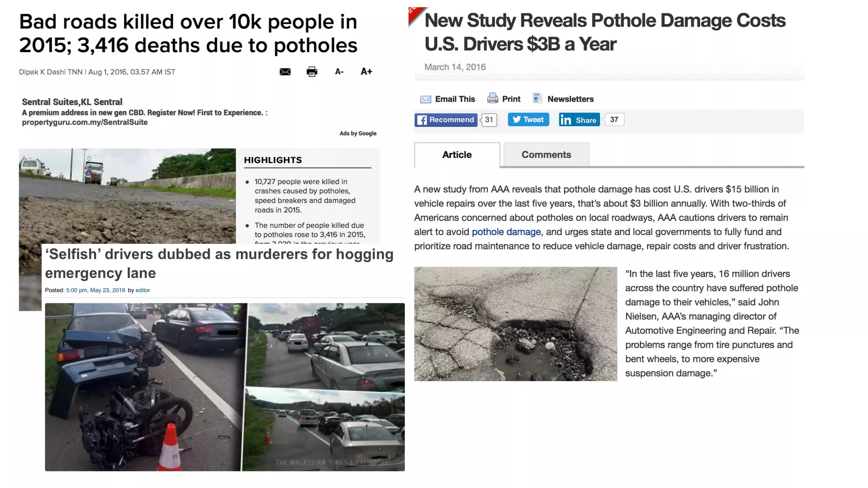Viewport: 868px width, 488px height.
Task: Click the Email This envelope icon
Action: point(426,99)
